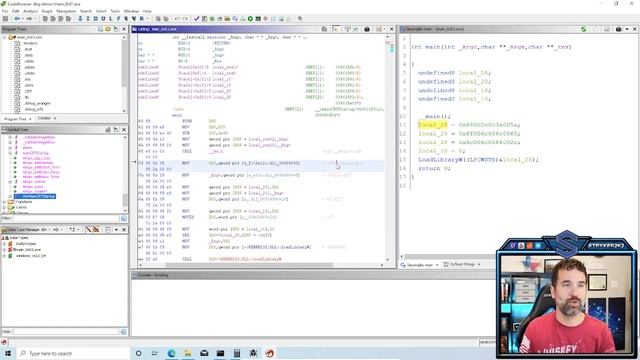Select the highlighted local_28 variable in decompiler
The width and height of the screenshot is (640, 360).
[433, 125]
